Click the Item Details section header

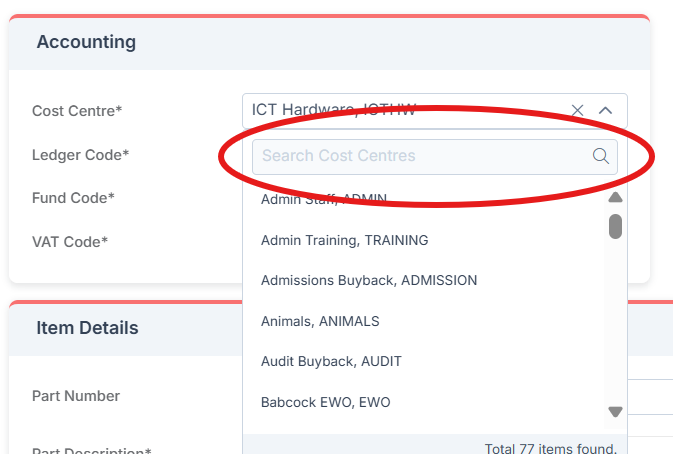88,328
